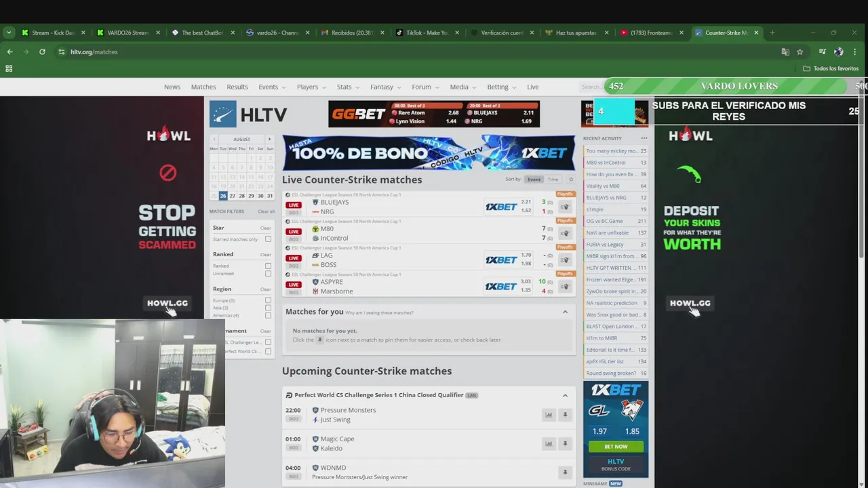Select August 28 in the calendar
Image resolution: width=868 pixels, height=488 pixels.
coord(241,196)
